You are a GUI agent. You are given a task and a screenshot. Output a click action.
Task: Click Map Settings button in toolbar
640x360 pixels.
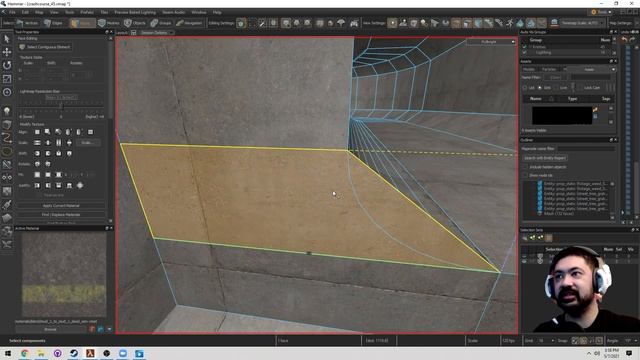(x=620, y=23)
